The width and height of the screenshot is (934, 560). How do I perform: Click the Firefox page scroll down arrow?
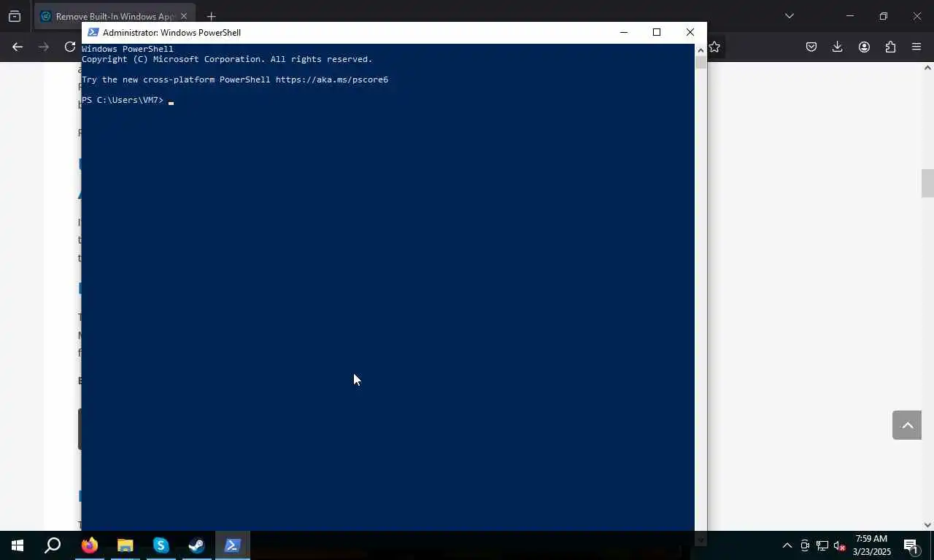pos(927,524)
